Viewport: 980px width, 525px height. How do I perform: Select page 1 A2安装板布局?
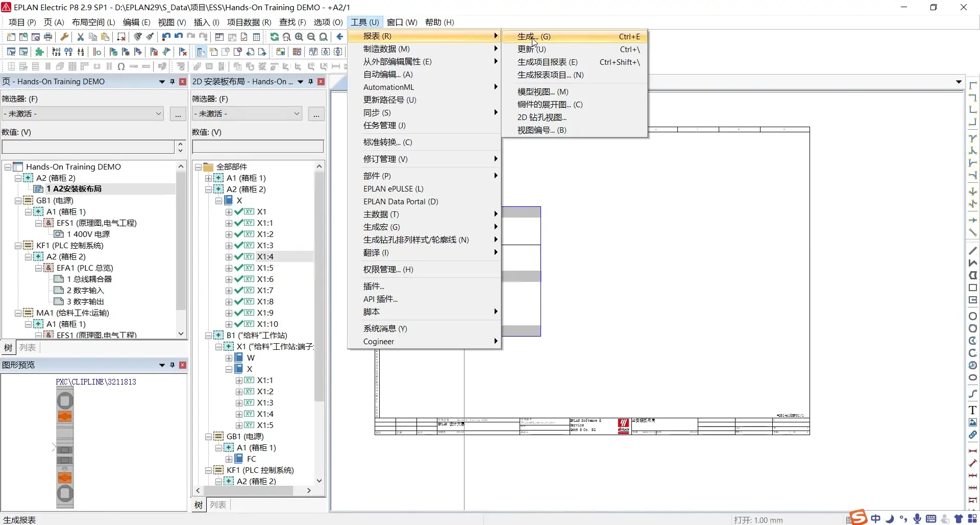click(x=73, y=189)
